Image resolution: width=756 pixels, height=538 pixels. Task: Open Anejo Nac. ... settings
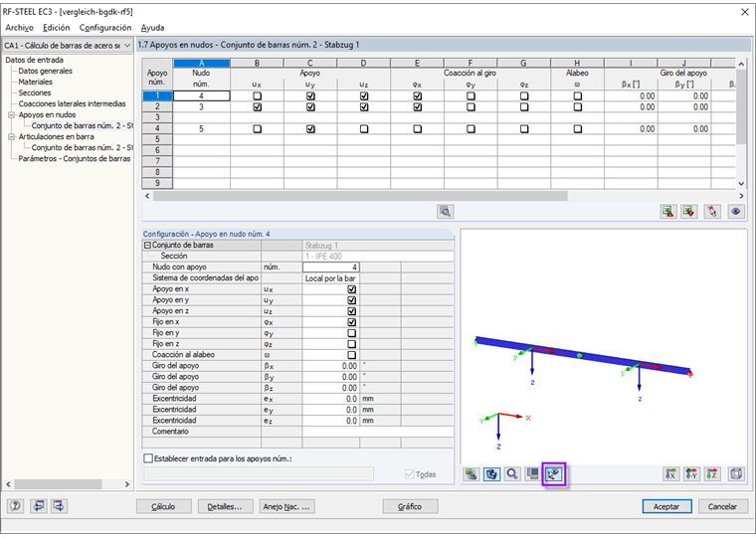click(x=286, y=506)
